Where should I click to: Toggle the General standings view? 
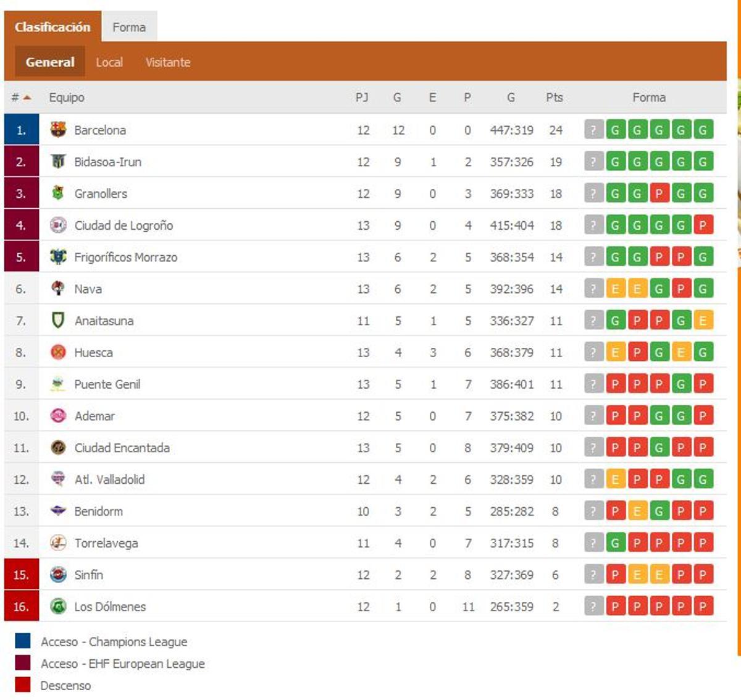tap(49, 62)
